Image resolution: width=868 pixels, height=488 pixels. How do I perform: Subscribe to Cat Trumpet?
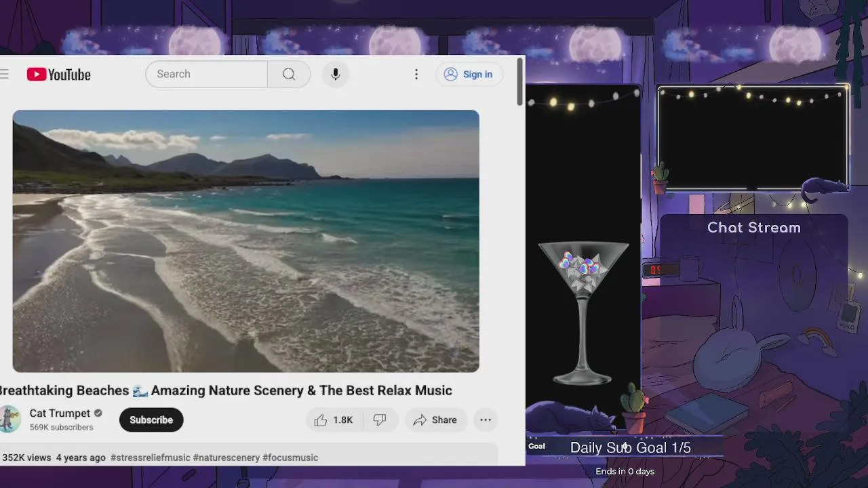pyautogui.click(x=151, y=420)
